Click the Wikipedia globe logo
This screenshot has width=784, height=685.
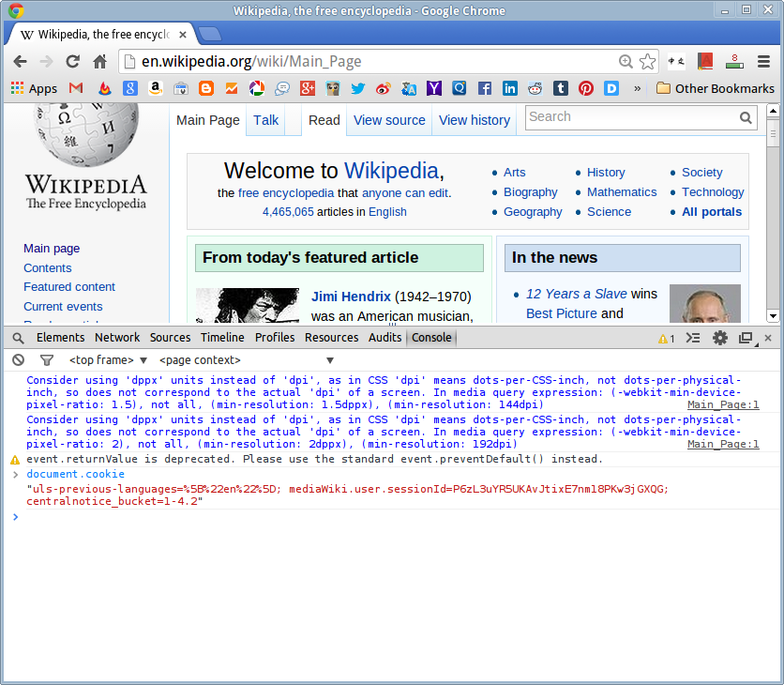86,134
